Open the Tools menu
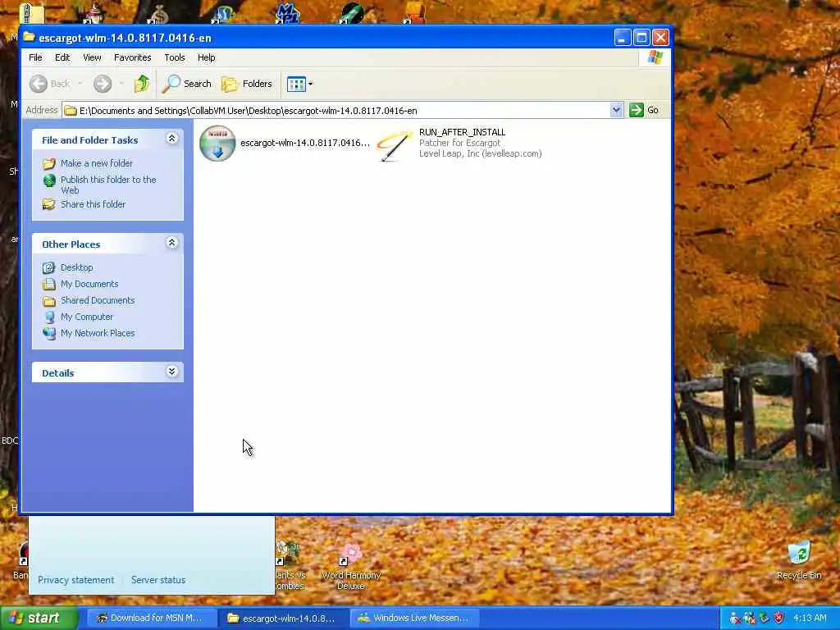The width and height of the screenshot is (840, 630). coord(175,57)
